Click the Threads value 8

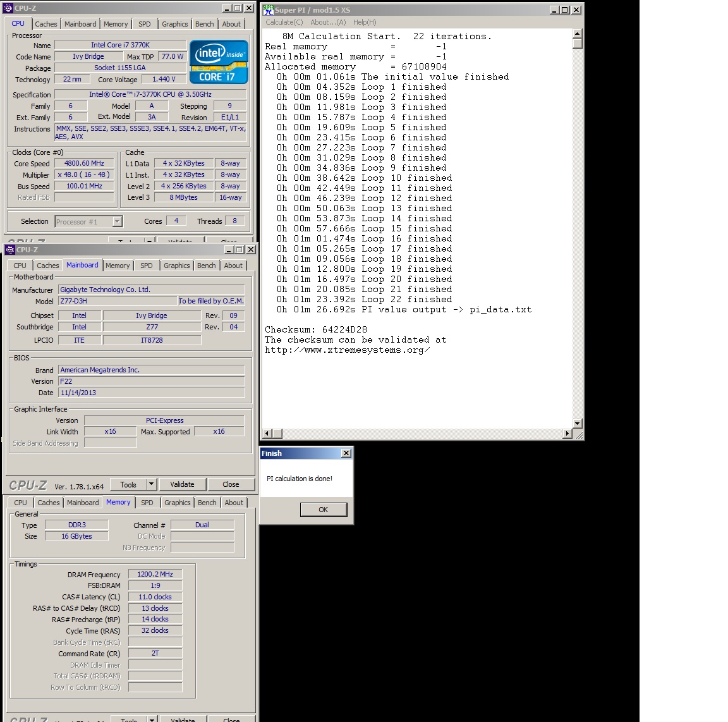pos(234,221)
